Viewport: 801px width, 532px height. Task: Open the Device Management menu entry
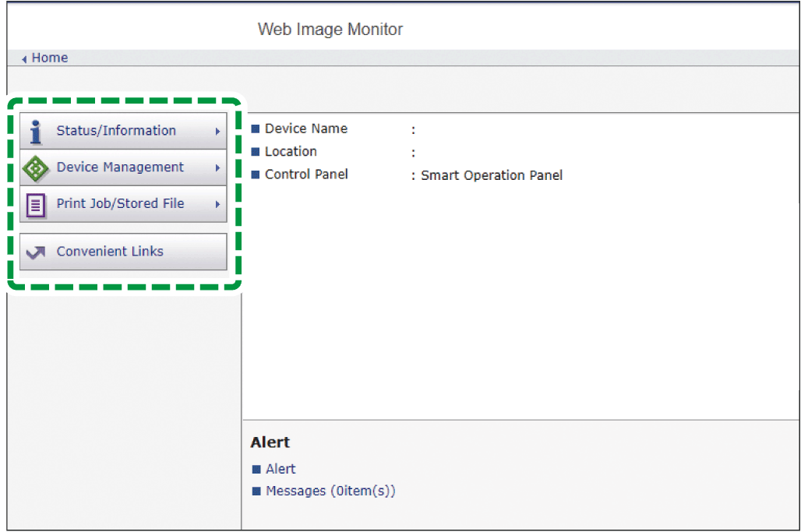[121, 167]
